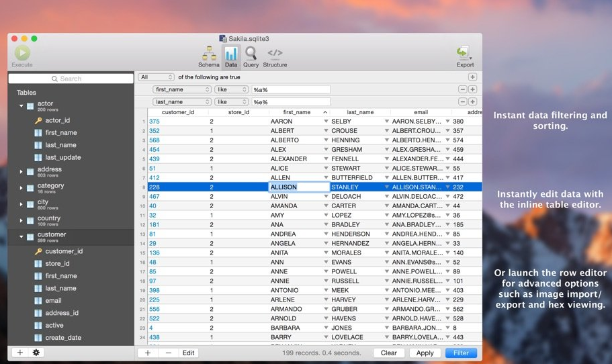Sort by the customer_id column header

(178, 112)
